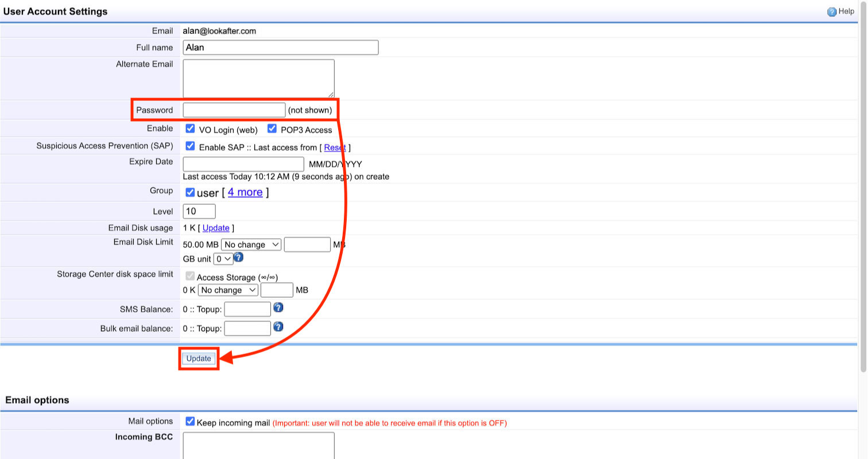Expand the GB unit dropdown
Viewport: 868px width, 459px height.
tap(223, 259)
